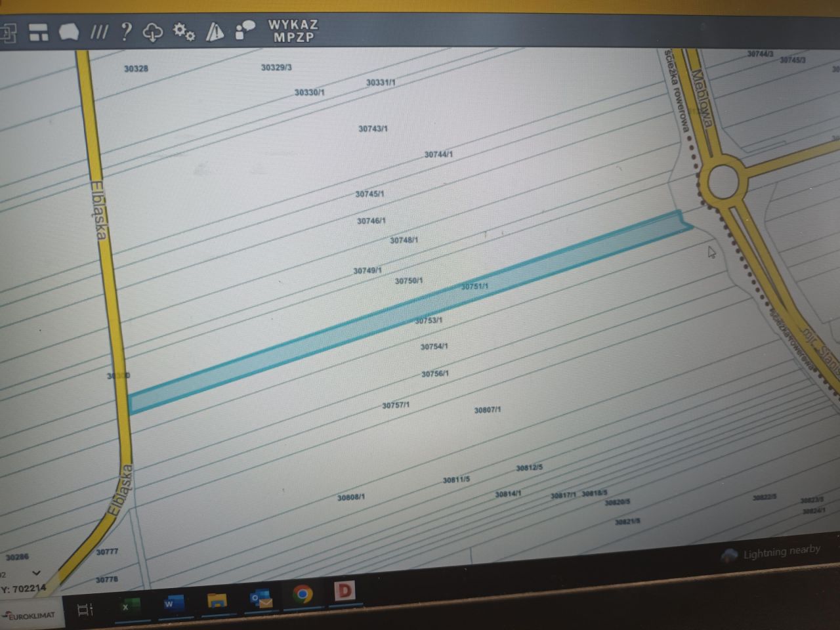Screen dimensions: 840x630
Task: Open the user feedback chat icon
Action: pos(245,30)
